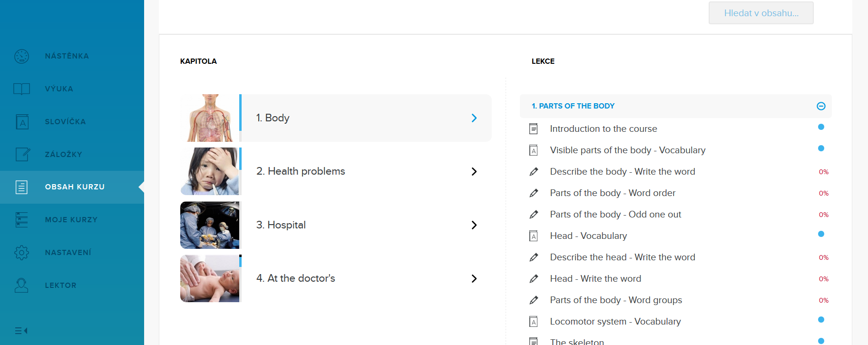
Task: Click the Moje kurzy list icon
Action: tap(21, 220)
